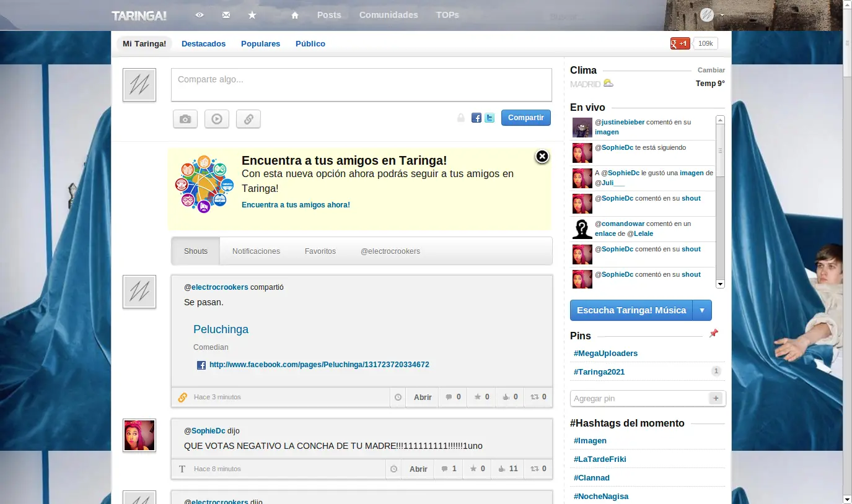The image size is (852, 504).
Task: Click the eye icon in top navbar
Action: (x=200, y=15)
